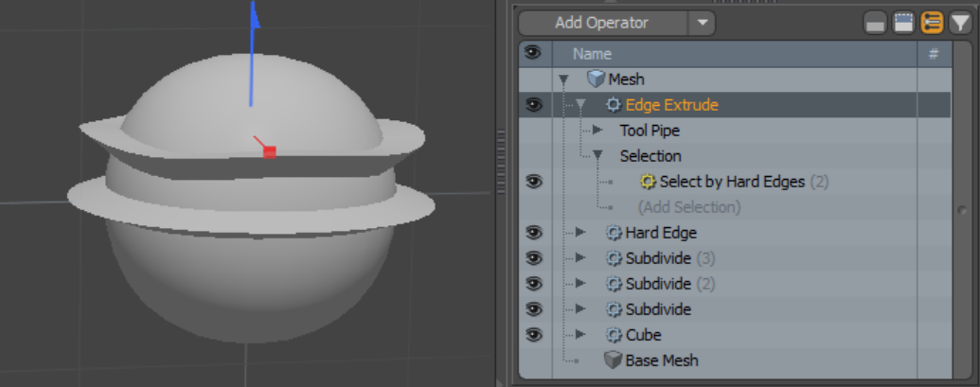980x387 pixels.
Task: Select the Base Mesh row
Action: (x=662, y=361)
